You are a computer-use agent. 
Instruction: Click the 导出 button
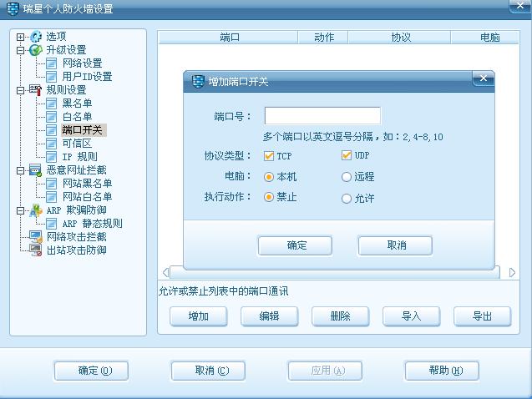click(483, 316)
